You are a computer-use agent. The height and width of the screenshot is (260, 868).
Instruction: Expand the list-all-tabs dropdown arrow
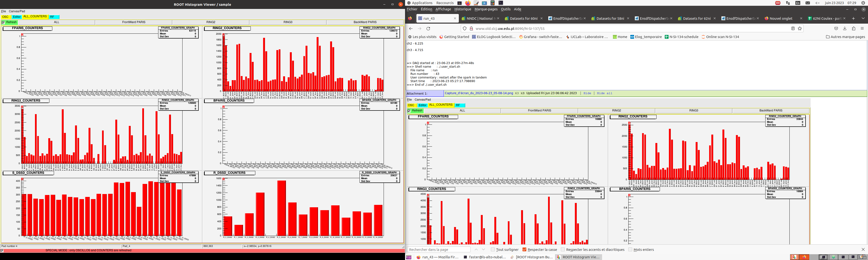(x=863, y=19)
